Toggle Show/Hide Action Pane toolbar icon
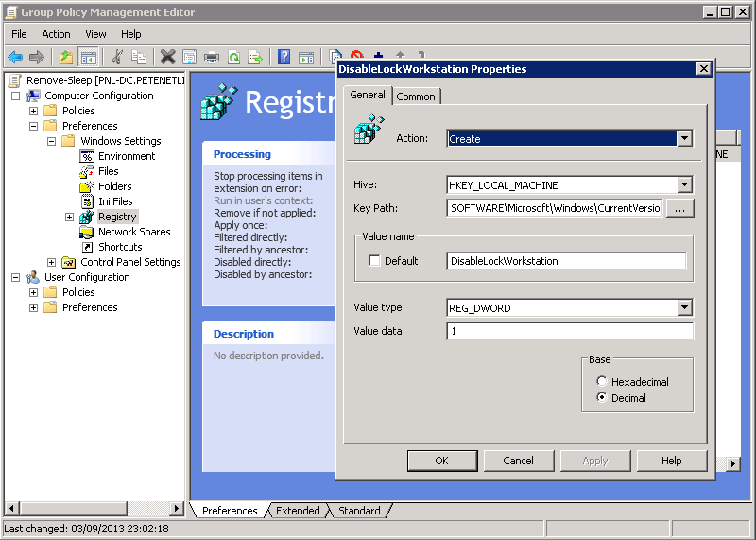 [306, 58]
